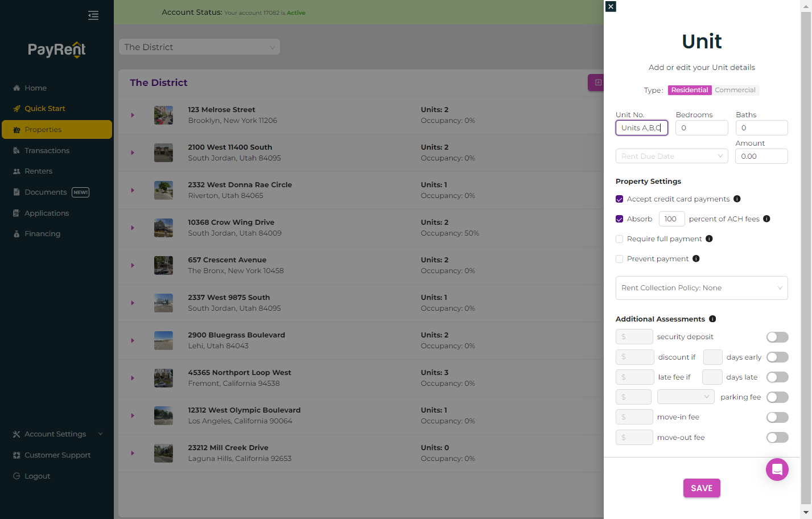
Task: Enable the discount if days early toggle
Action: point(777,357)
